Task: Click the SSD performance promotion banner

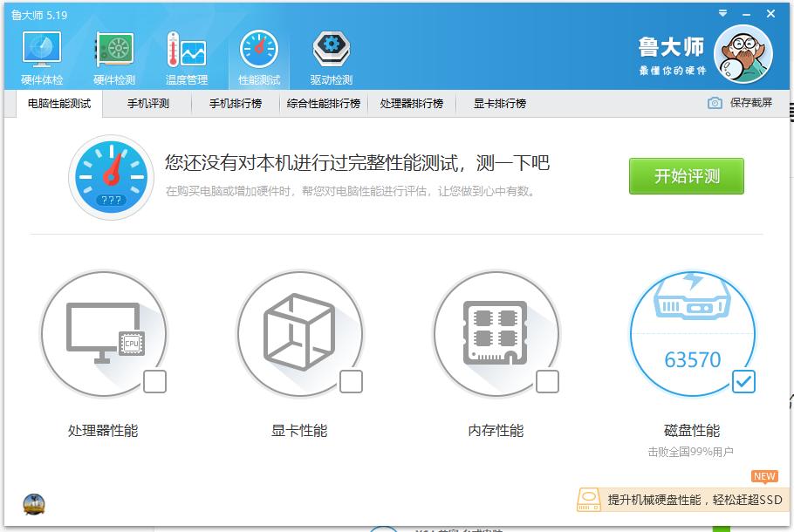Action: tap(685, 501)
